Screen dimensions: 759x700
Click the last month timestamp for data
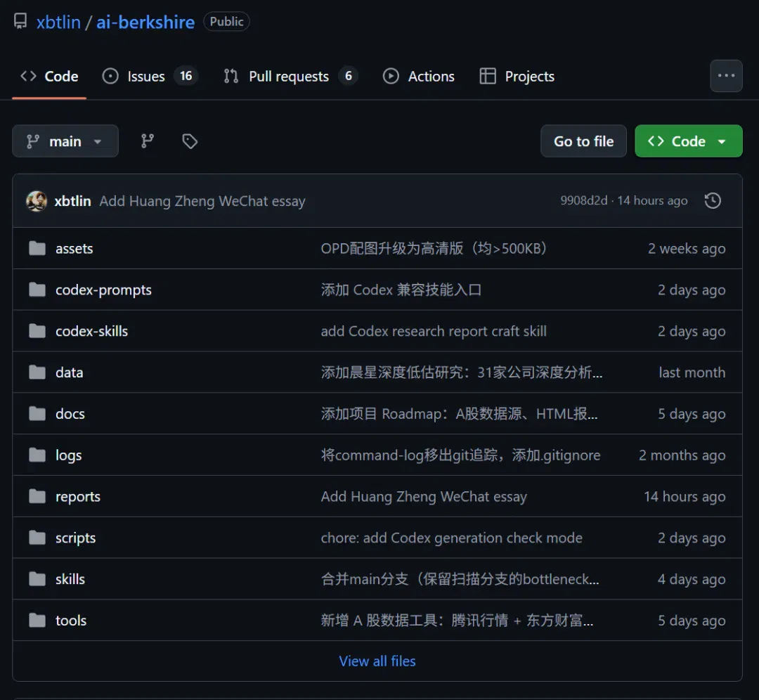[x=692, y=372]
